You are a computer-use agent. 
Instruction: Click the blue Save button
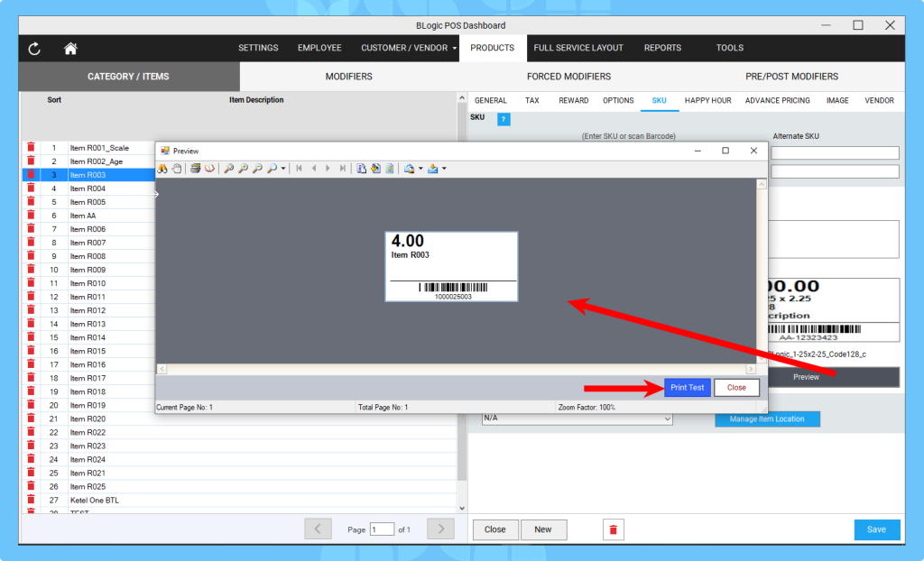[877, 529]
